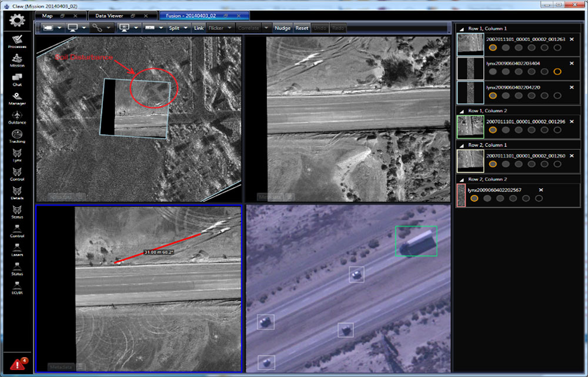Select first radio button for 2007011101_00001_00002_001296
This screenshot has width=588, height=377.
pos(493,130)
